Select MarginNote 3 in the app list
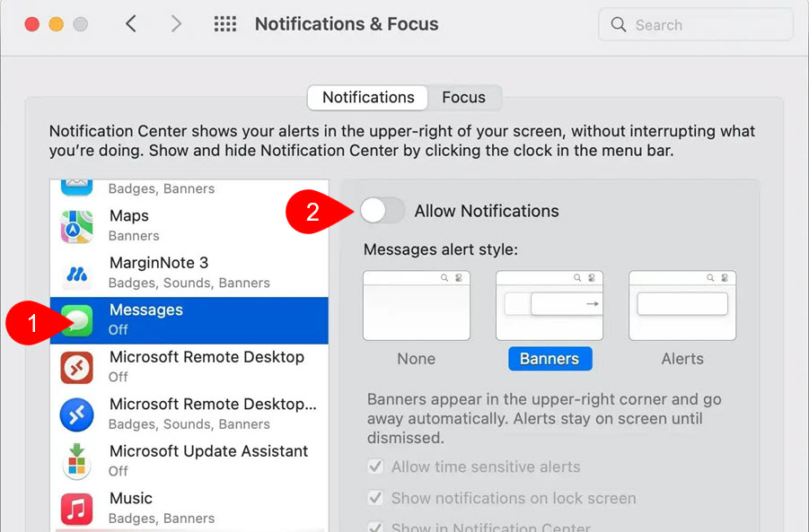Screen dimensions: 809x532 click(x=189, y=274)
